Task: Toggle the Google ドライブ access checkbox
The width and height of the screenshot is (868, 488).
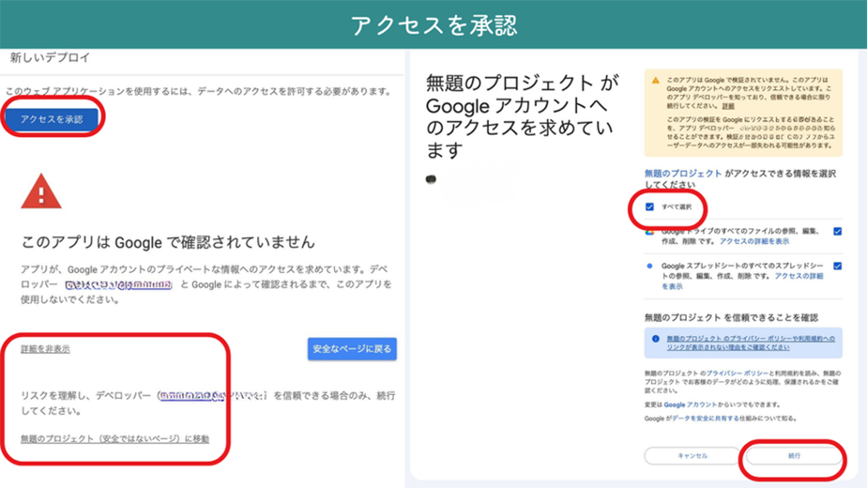Action: click(838, 232)
